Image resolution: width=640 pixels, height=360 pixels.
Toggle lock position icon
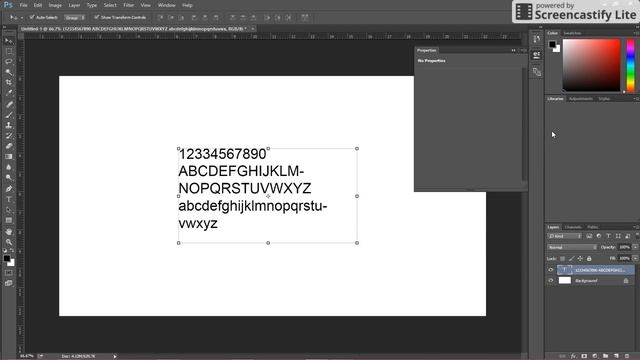click(x=580, y=258)
